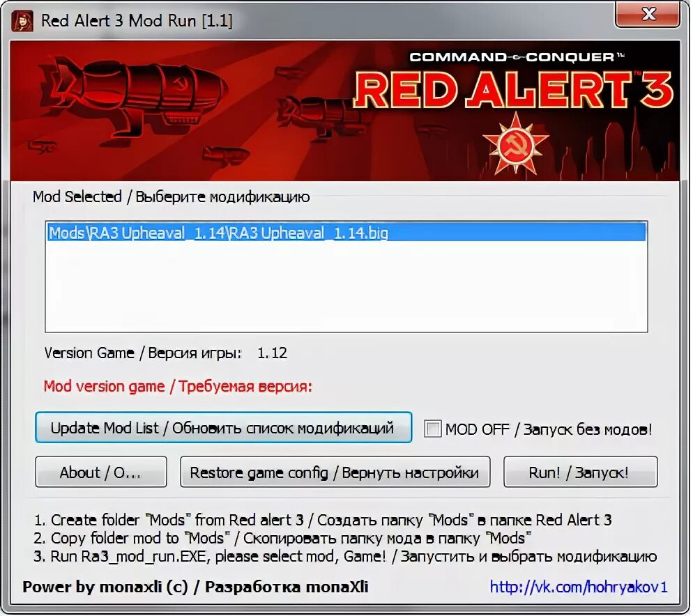Screen dimensions: 693x616
Task: Select the RA3 Upheaval_1.14.big mod entry
Action: 346,233
